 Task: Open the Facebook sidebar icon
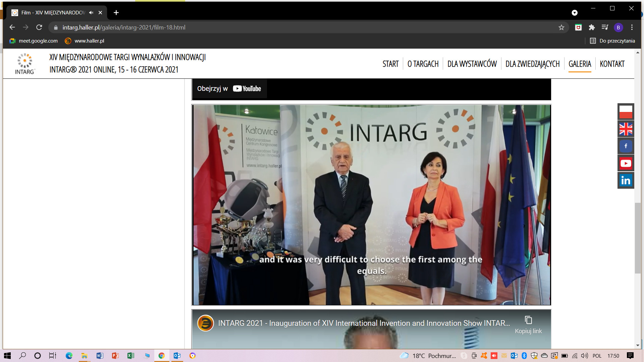626,146
